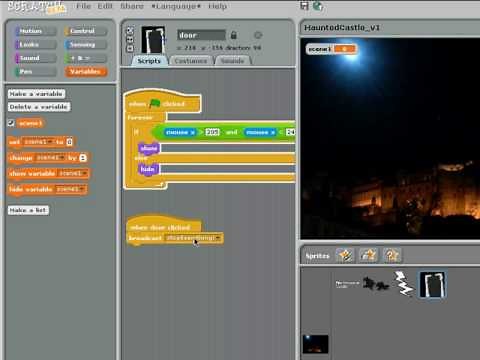The width and height of the screenshot is (480, 360).
Task: Select the lightning bolt sprite
Action: (x=404, y=283)
